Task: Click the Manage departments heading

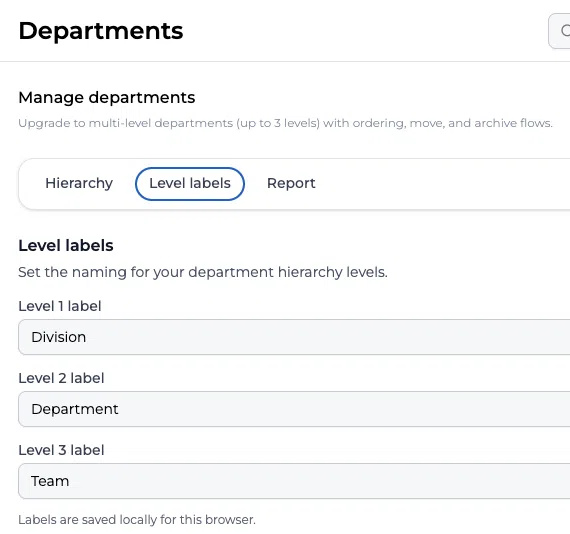Action: [x=107, y=97]
